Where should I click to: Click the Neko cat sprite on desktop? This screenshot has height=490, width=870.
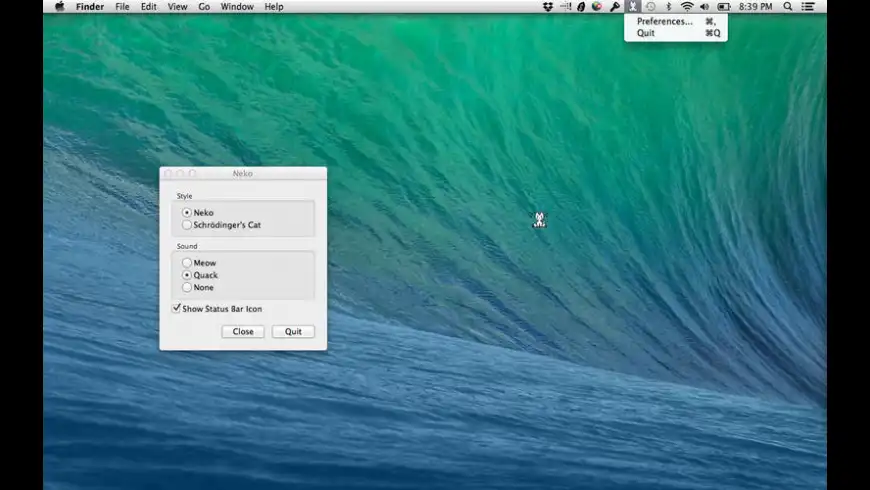click(x=539, y=220)
